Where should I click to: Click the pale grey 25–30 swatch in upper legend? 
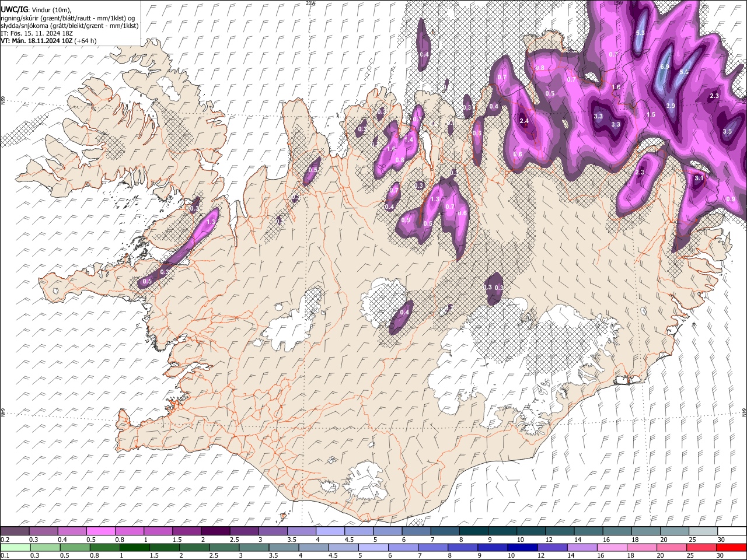click(x=703, y=531)
